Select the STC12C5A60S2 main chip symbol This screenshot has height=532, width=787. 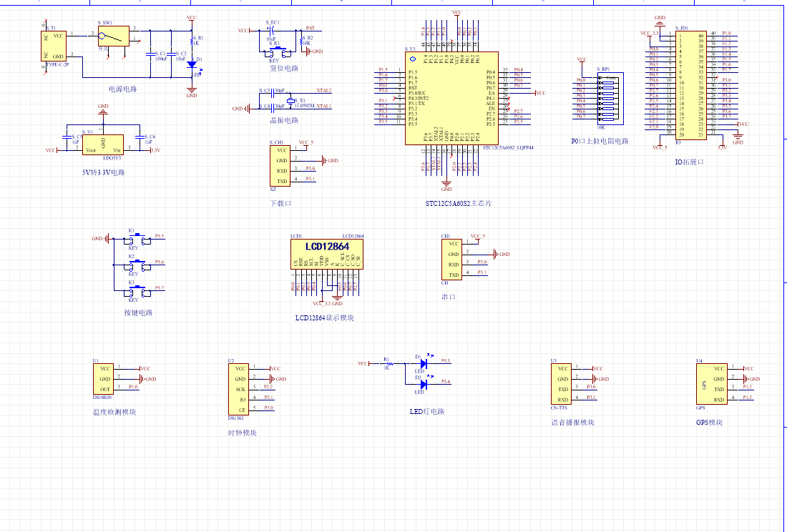[451, 98]
